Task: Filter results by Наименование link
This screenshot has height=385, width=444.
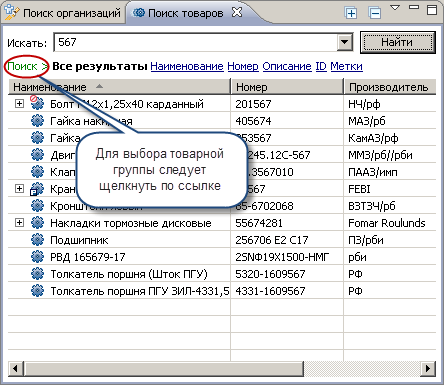Action: [x=187, y=66]
